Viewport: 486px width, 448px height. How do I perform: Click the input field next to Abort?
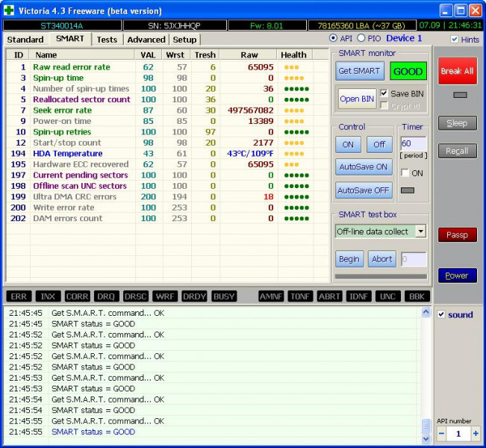click(x=414, y=259)
